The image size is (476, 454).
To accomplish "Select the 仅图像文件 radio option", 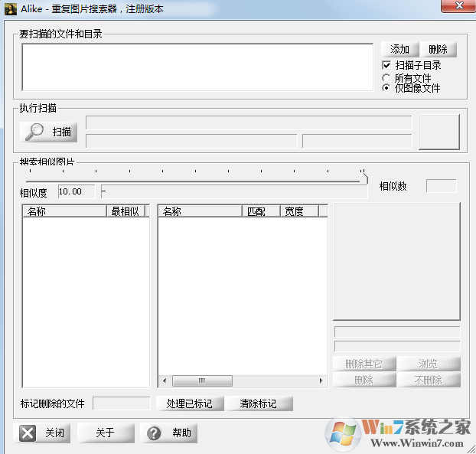I will click(386, 88).
